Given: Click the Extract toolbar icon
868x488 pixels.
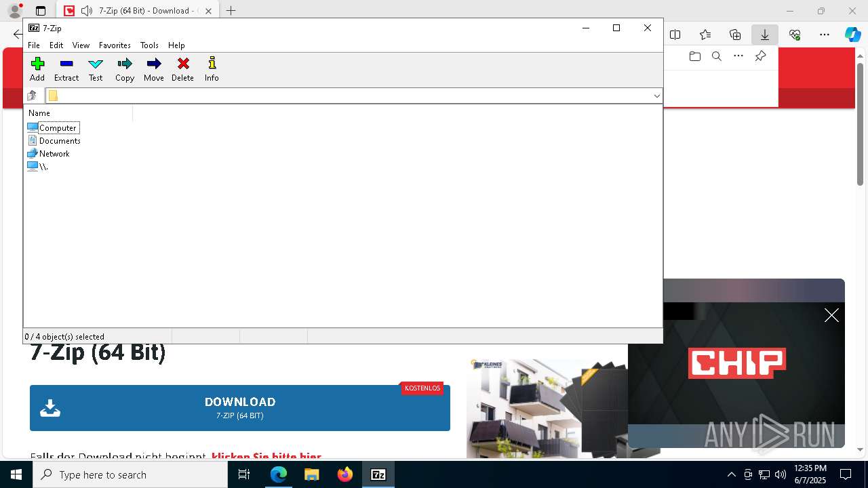Looking at the screenshot, I should [66, 69].
